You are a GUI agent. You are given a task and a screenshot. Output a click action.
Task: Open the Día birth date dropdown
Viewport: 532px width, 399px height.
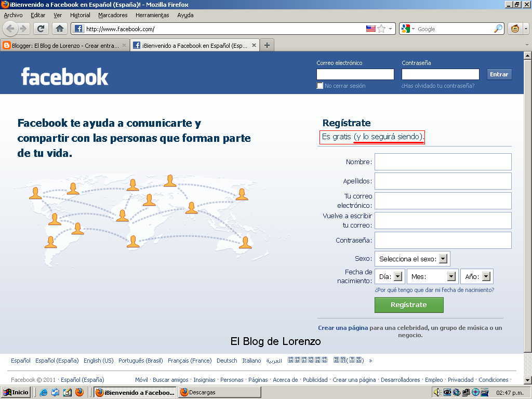pyautogui.click(x=390, y=276)
